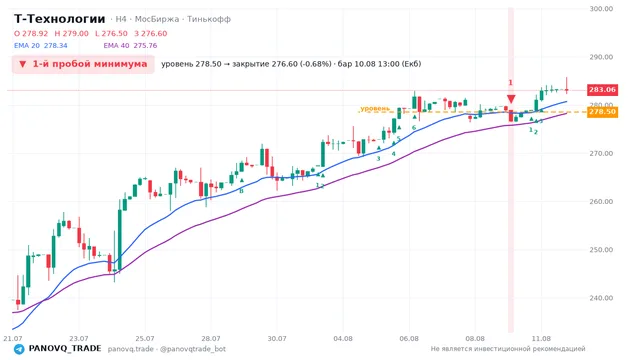Screen dimensions: 640x360
Task: Click the Telegram icon beside PANOVQ_TRADE
Action: [x=19, y=349]
